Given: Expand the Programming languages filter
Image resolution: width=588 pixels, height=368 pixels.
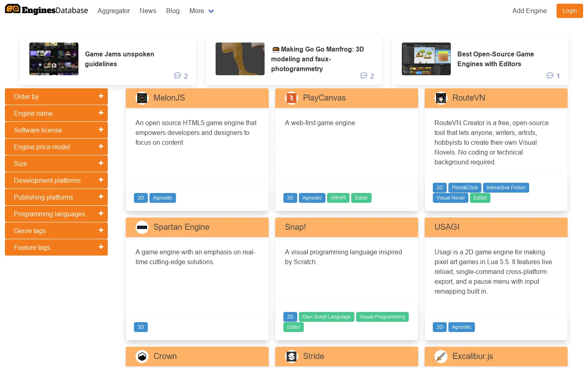Looking at the screenshot, I should point(56,214).
